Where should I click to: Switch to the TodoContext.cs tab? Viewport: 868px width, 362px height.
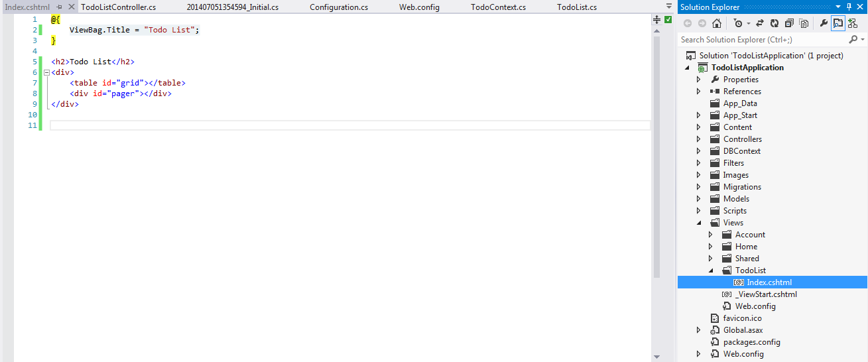pyautogui.click(x=498, y=7)
